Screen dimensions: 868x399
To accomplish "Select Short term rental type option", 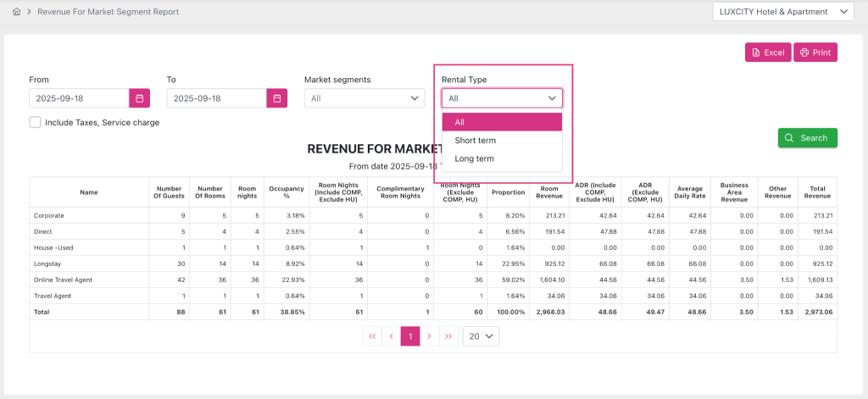I will (476, 141).
